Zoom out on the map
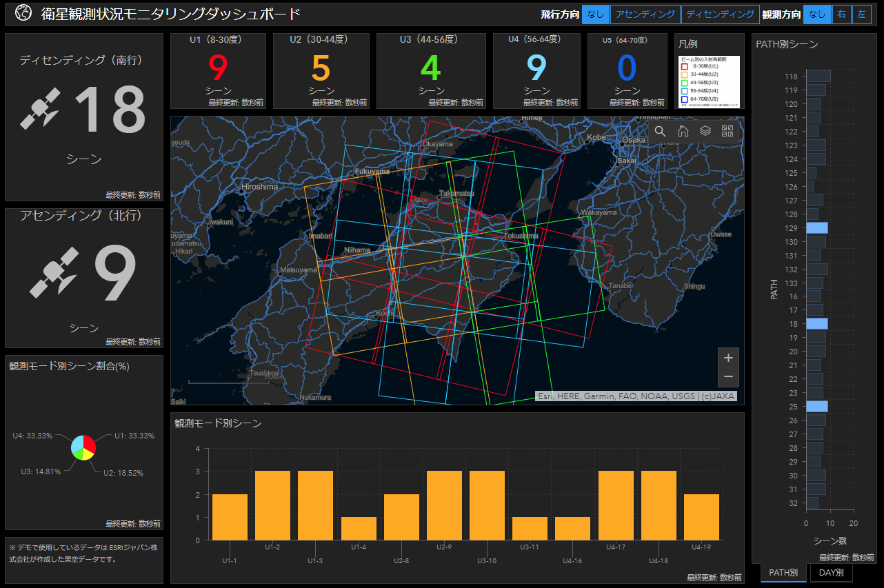 [x=728, y=376]
